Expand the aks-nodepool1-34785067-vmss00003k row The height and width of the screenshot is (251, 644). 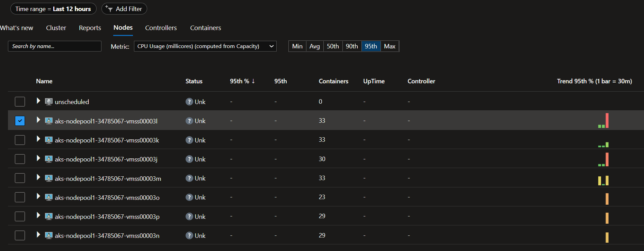coord(38,139)
